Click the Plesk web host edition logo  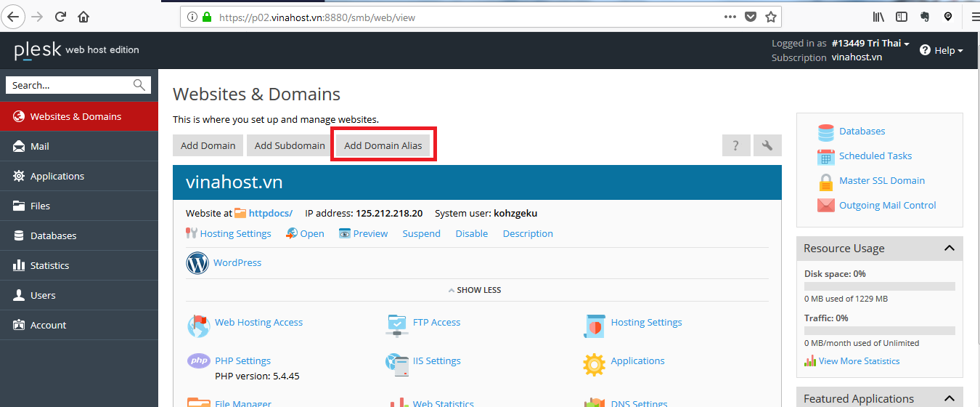tap(76, 50)
